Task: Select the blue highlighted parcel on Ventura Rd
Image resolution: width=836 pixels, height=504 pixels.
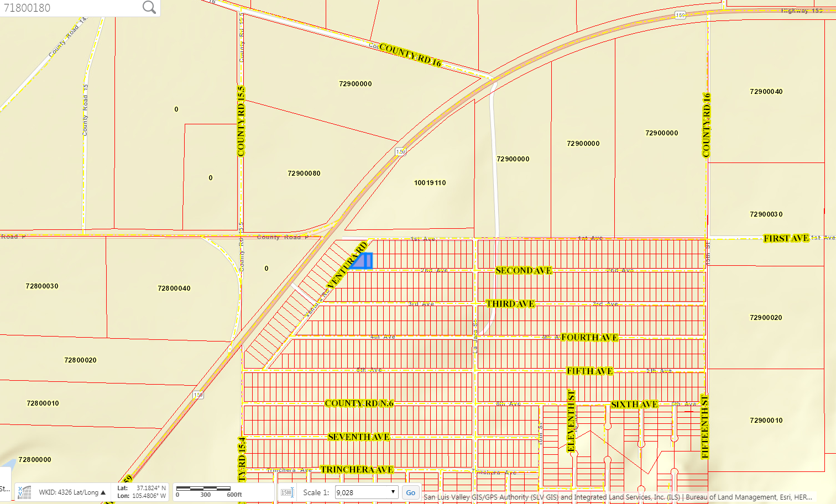Action: pos(362,261)
